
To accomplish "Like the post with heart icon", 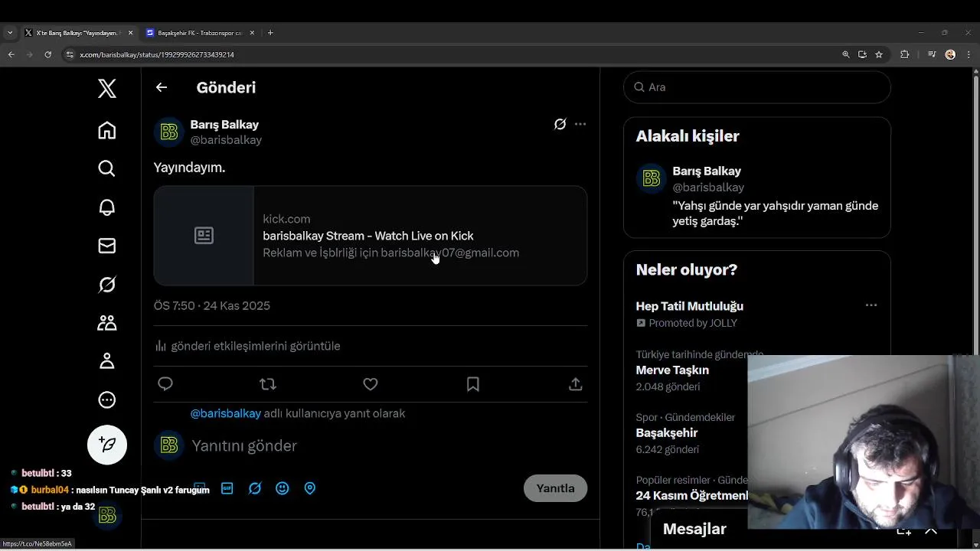I will tap(371, 384).
